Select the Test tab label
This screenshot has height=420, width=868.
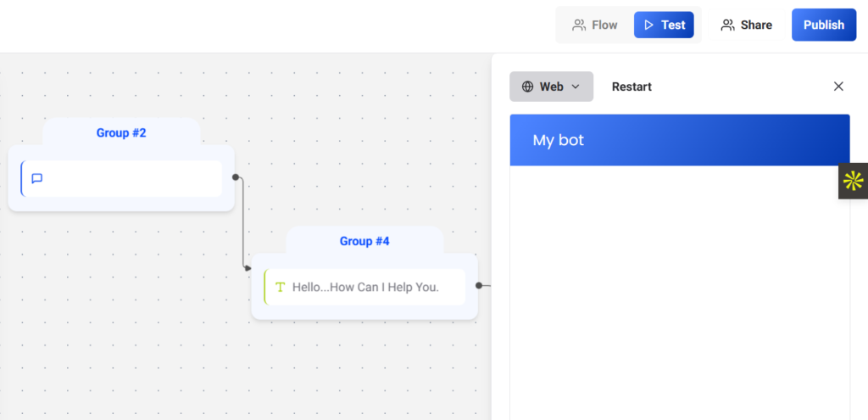click(673, 25)
